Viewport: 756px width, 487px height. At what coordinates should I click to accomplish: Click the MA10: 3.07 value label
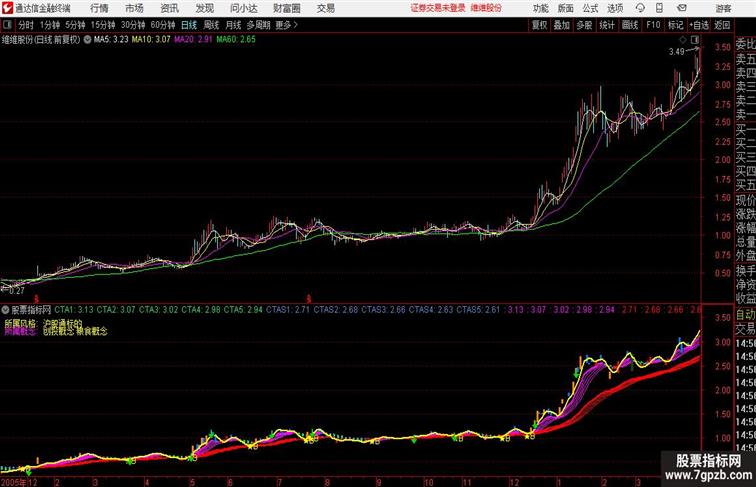coord(151,40)
